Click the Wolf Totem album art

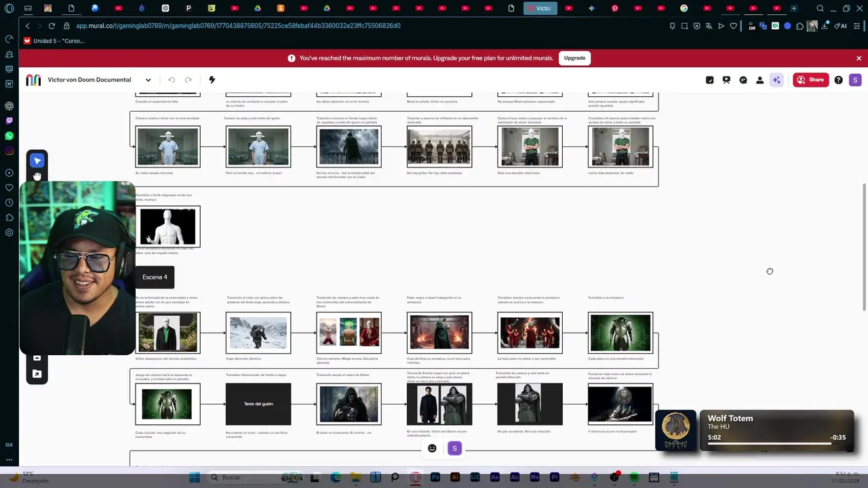tap(676, 430)
